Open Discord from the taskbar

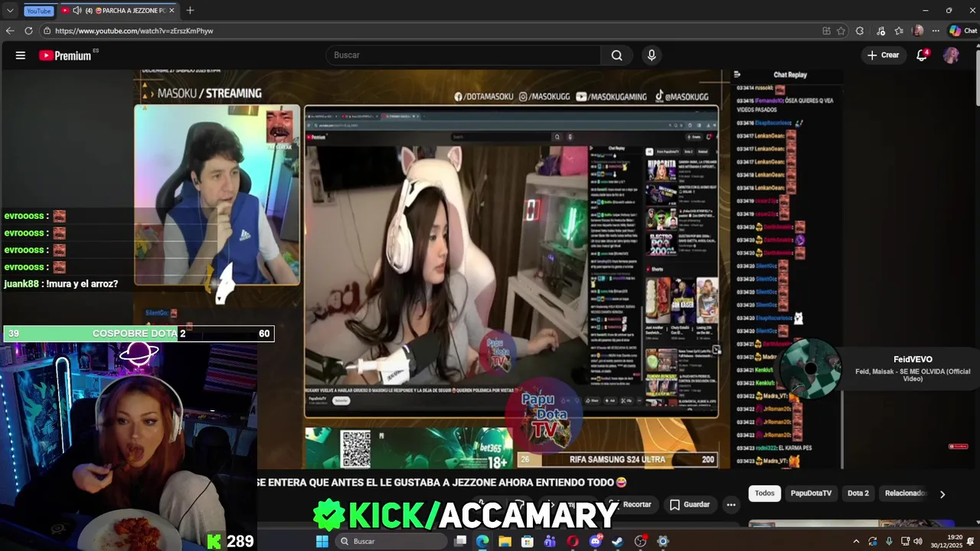click(596, 541)
